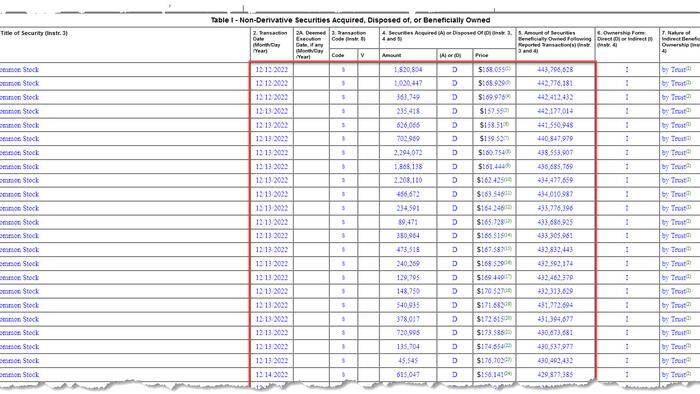Image resolution: width=700 pixels, height=394 pixels.
Task: Click the Ownership Form column header
Action: coord(626,39)
